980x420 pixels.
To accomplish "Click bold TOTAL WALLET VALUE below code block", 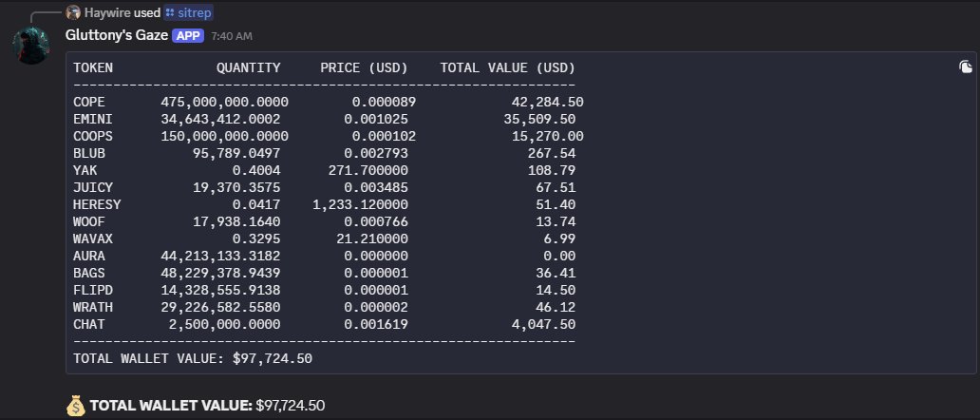I will coord(171,406).
